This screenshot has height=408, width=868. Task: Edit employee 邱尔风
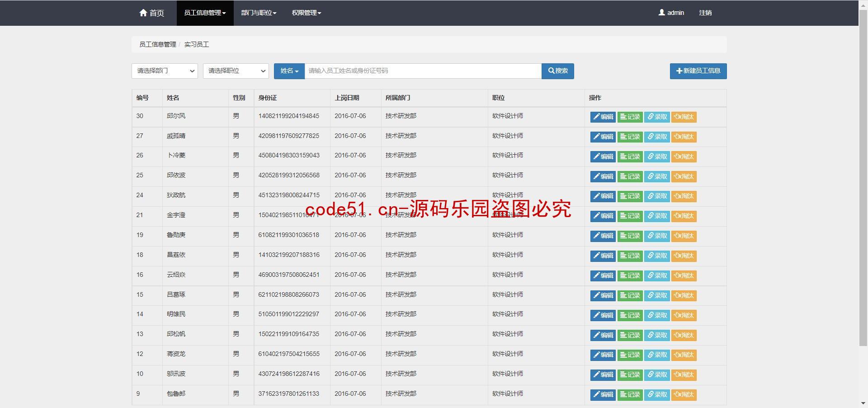[603, 117]
